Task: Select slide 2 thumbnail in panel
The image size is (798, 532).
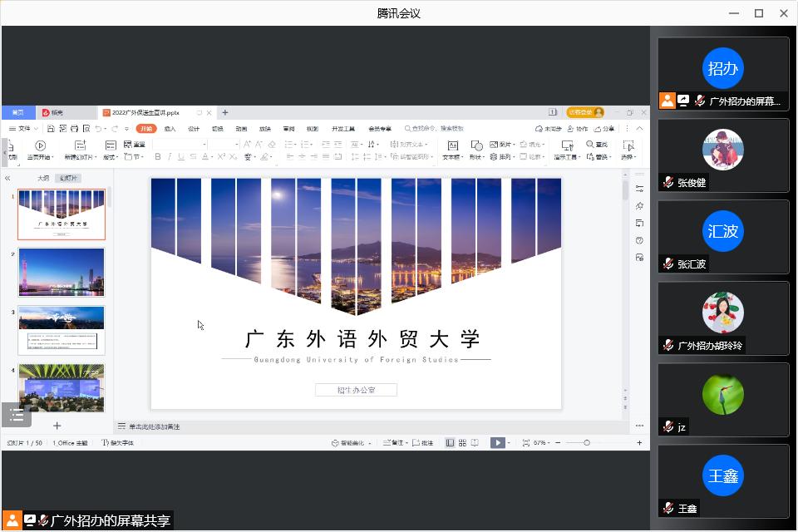Action: pos(62,272)
